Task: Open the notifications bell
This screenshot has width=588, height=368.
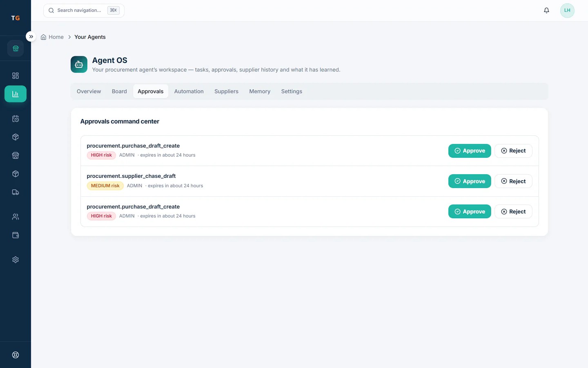Action: [546, 11]
